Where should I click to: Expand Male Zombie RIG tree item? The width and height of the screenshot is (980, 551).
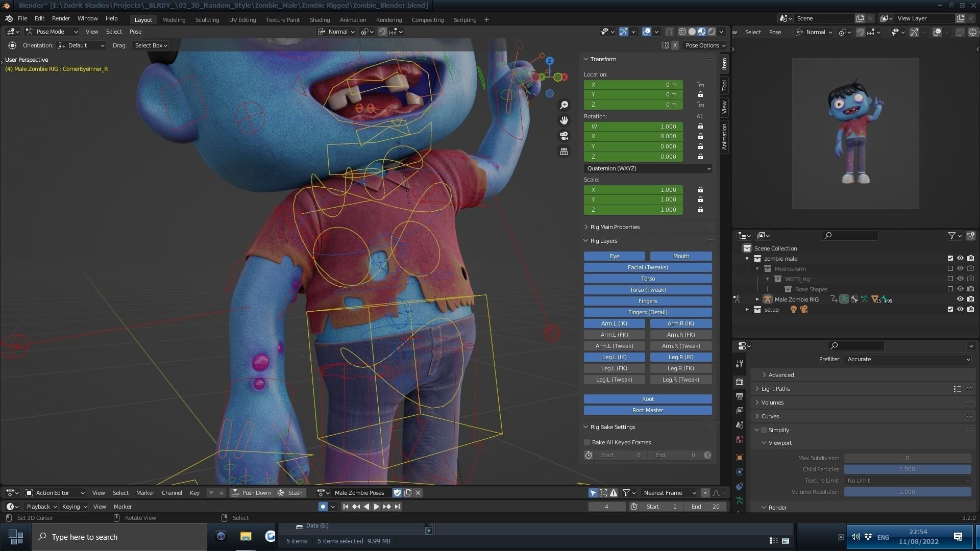757,299
